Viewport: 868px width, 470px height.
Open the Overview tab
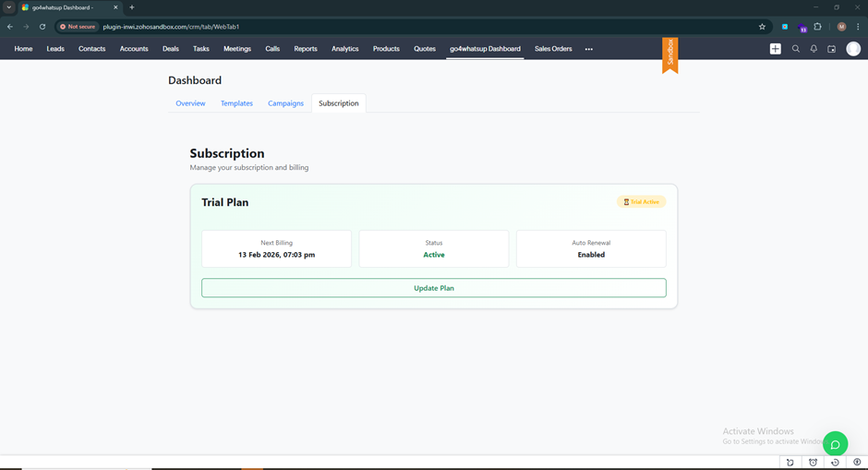(x=190, y=103)
